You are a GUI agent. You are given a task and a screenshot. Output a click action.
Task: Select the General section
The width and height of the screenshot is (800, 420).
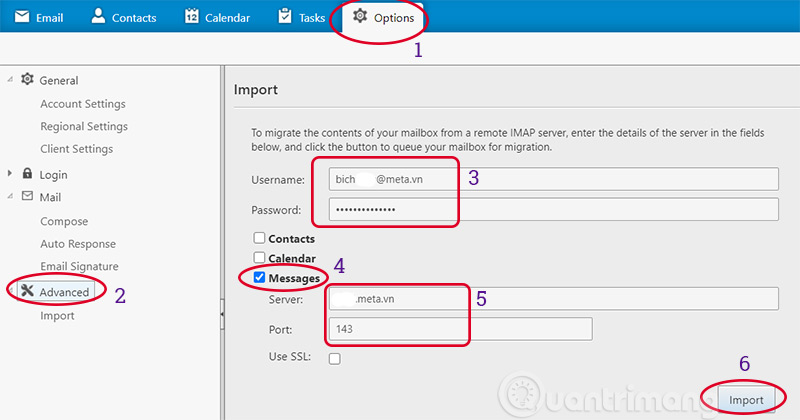click(59, 80)
